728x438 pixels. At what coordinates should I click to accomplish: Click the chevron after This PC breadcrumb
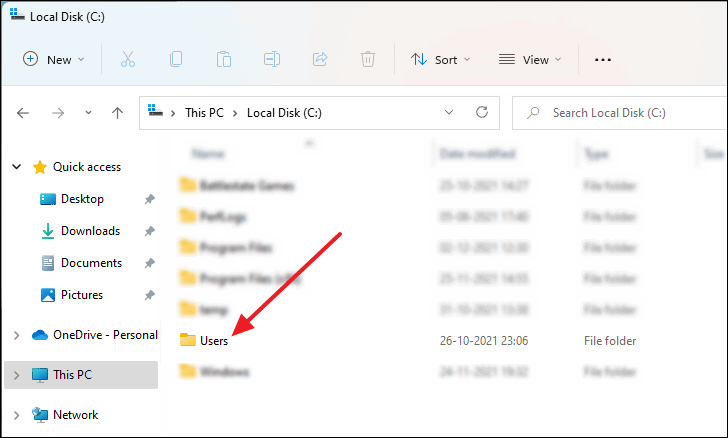coord(235,113)
